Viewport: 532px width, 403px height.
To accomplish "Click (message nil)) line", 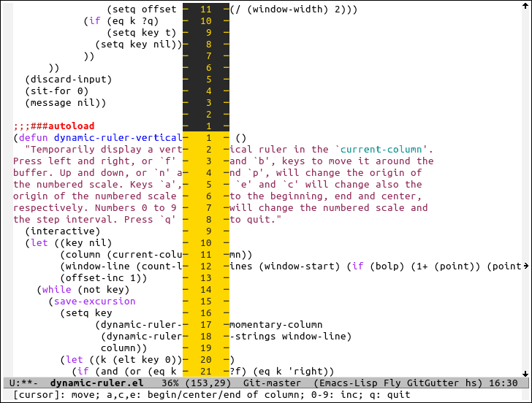I will pos(66,103).
